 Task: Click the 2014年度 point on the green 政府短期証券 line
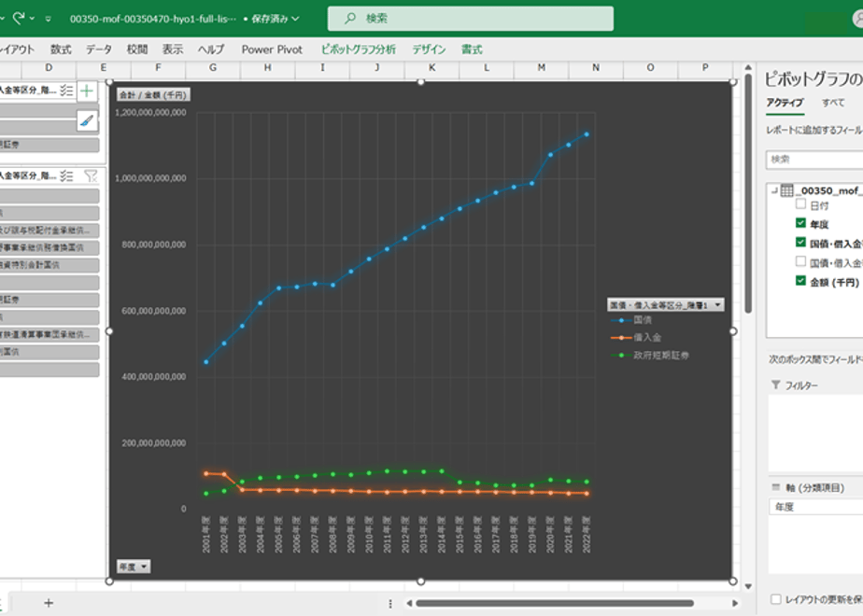click(x=442, y=471)
